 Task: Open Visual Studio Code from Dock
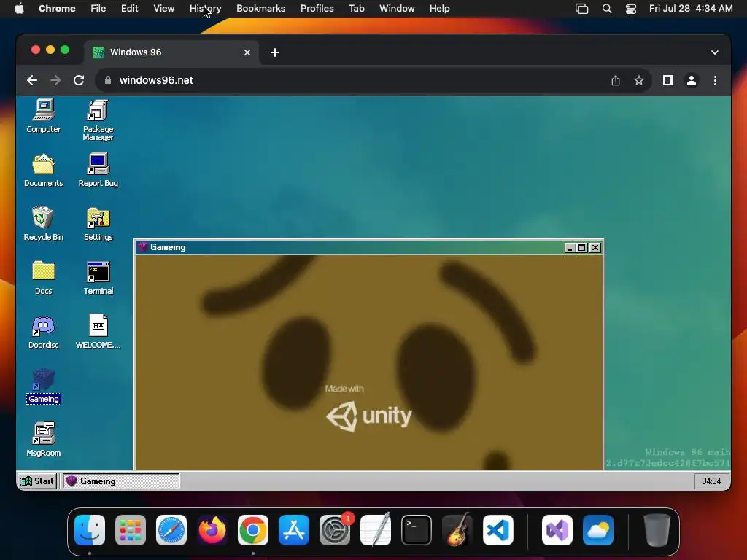point(498,530)
